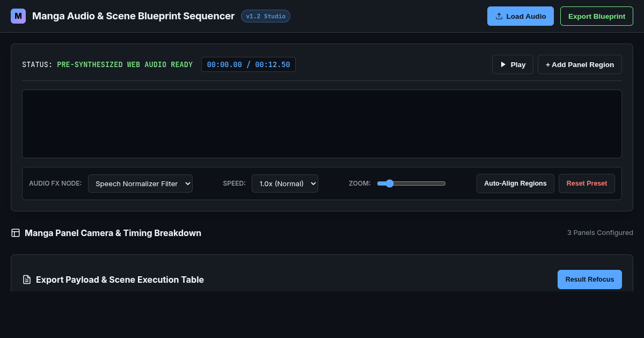Click the AUDIO FX NODE label
The width and height of the screenshot is (644, 338).
[x=55, y=183]
